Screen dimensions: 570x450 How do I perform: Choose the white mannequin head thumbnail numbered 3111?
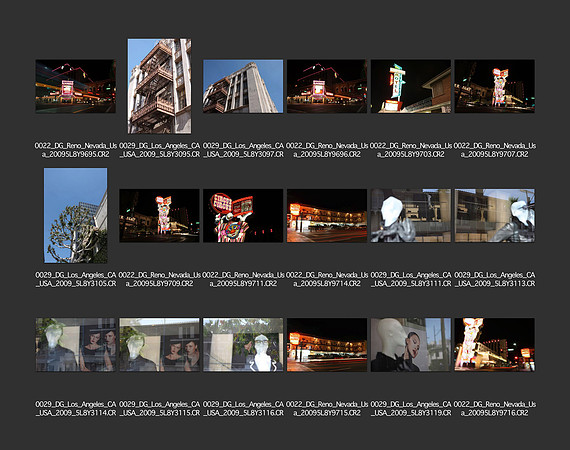click(x=411, y=216)
